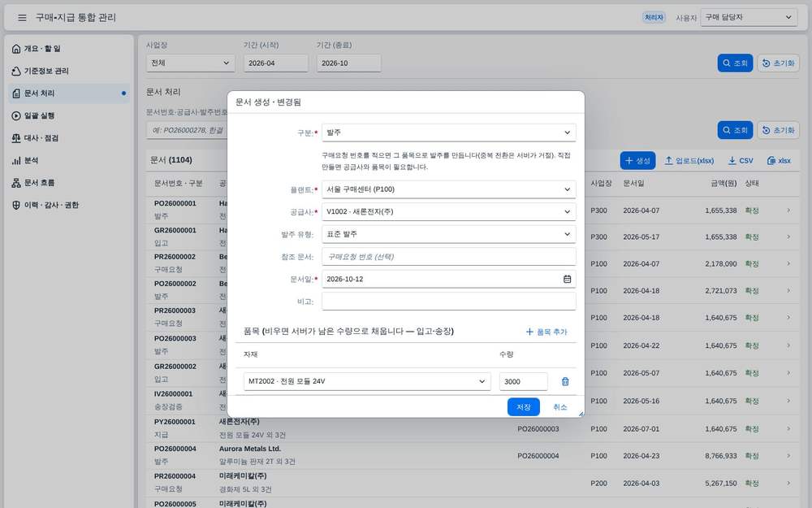The height and width of the screenshot is (508, 812).
Task: Click the 취소 cancel button
Action: coord(559,407)
